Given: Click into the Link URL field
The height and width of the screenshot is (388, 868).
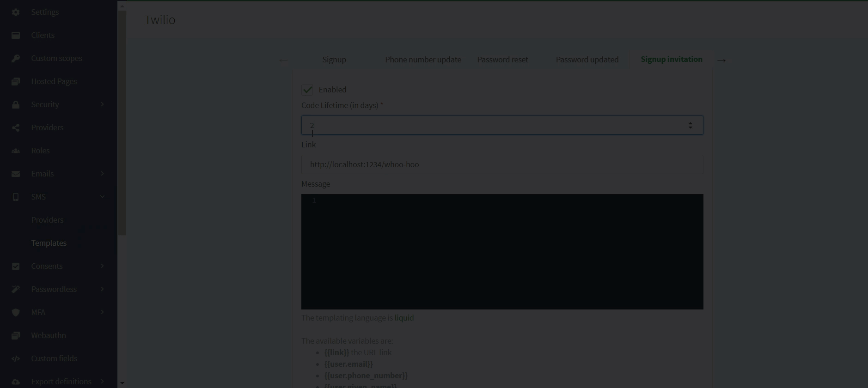Looking at the screenshot, I should (502, 164).
